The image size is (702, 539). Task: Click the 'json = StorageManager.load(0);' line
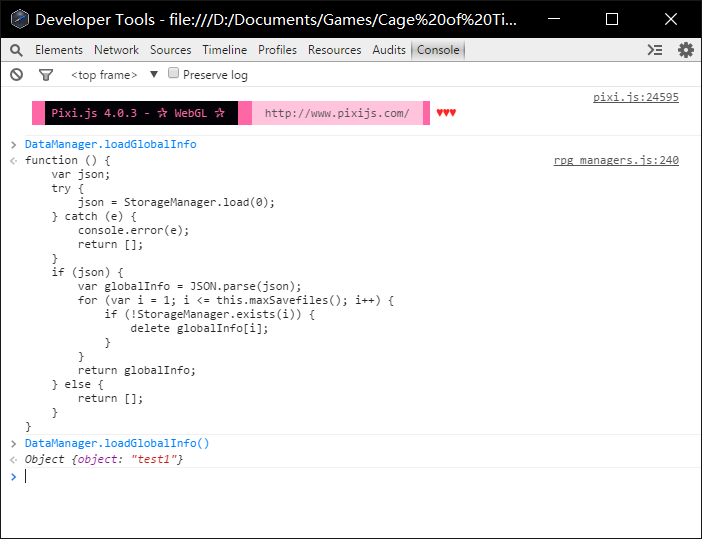point(176,202)
